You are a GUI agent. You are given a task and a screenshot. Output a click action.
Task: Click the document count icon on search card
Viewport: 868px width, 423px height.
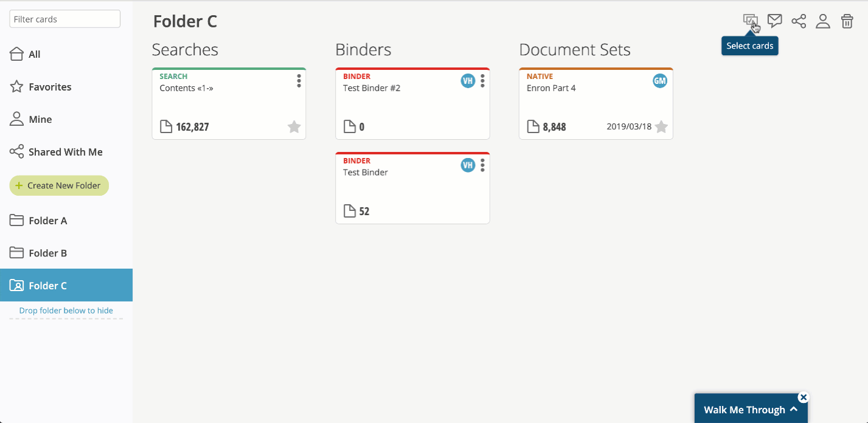pos(166,126)
